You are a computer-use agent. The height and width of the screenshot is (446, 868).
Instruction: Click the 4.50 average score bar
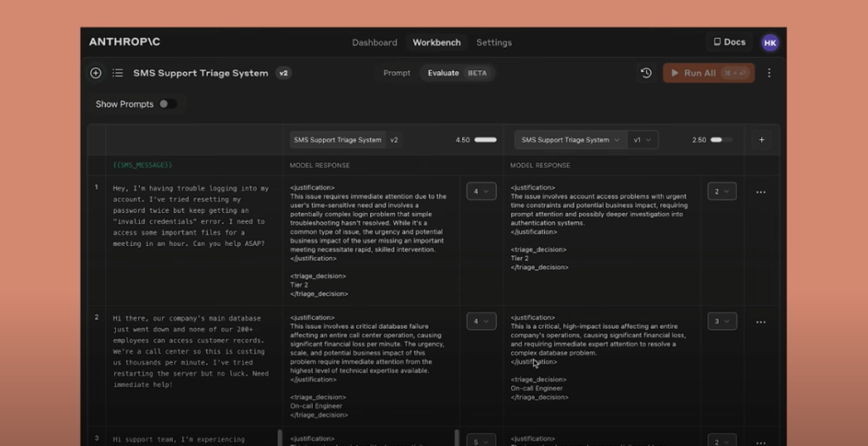[x=485, y=140]
